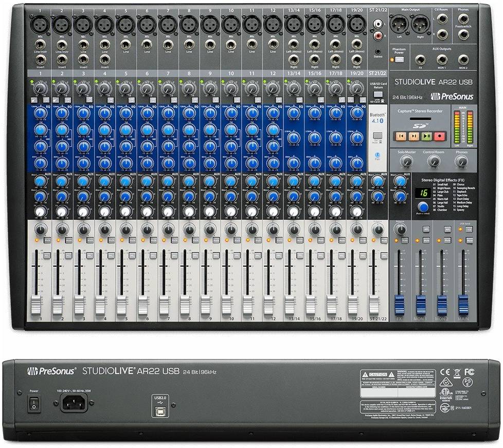This screenshot has height=448, width=503.
Task: Click the AUX Outputs MON 1 jack
Action: tap(442, 60)
